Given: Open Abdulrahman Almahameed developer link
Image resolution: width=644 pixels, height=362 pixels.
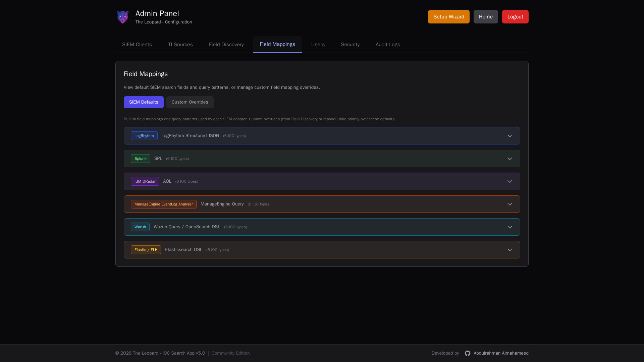Looking at the screenshot, I should click(501, 353).
